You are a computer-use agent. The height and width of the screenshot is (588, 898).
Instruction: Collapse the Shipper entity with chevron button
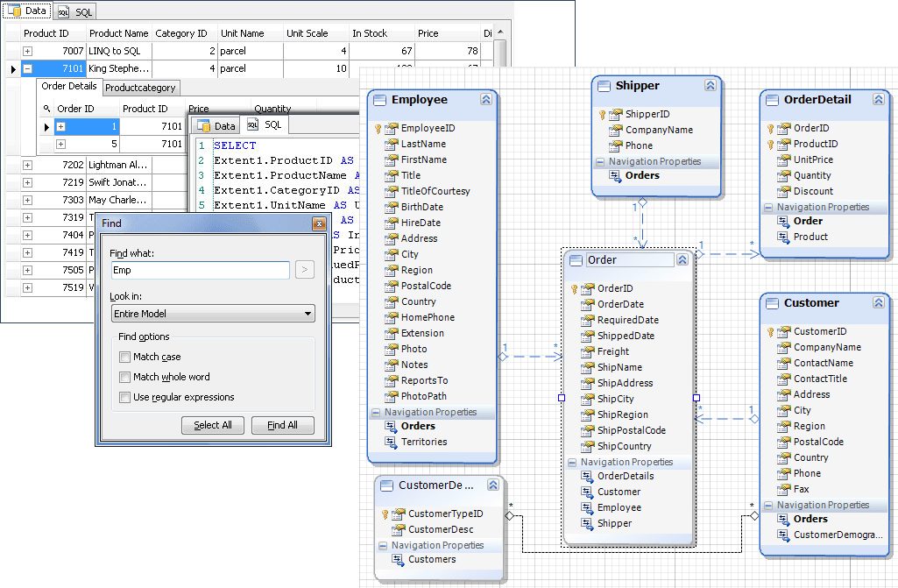tap(711, 85)
